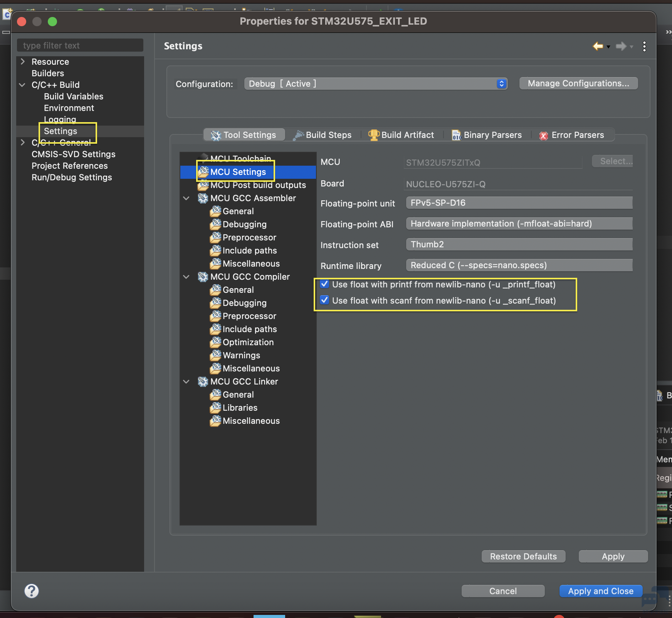Select Run/Debug Settings item
672x618 pixels.
(x=72, y=177)
